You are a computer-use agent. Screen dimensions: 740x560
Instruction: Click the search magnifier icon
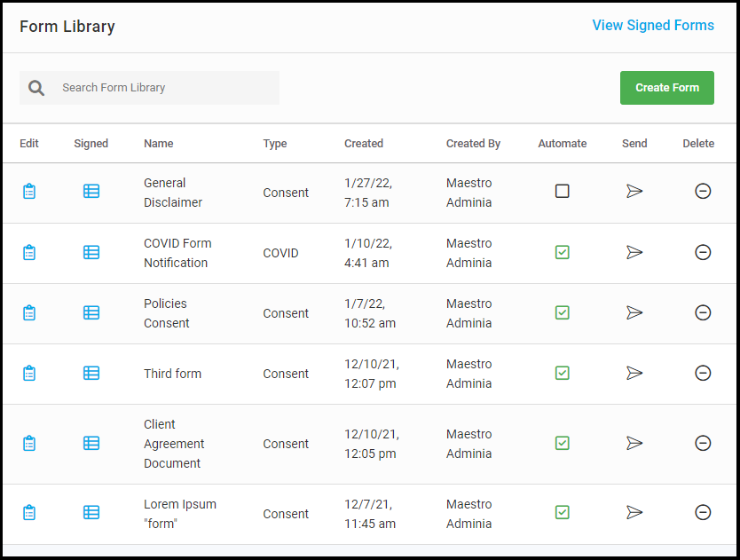click(x=36, y=88)
